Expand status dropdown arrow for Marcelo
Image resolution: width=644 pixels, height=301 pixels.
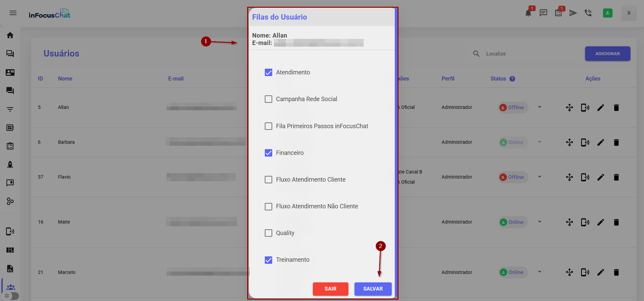(540, 272)
